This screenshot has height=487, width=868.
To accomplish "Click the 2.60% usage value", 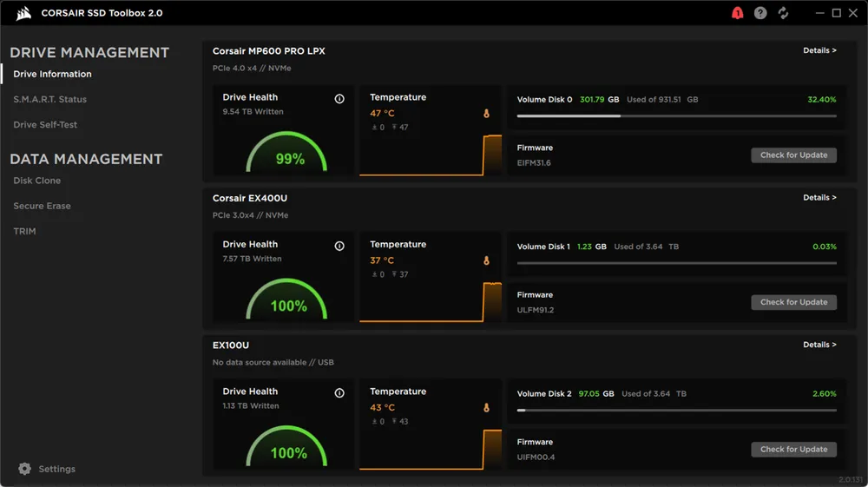I will pos(825,394).
